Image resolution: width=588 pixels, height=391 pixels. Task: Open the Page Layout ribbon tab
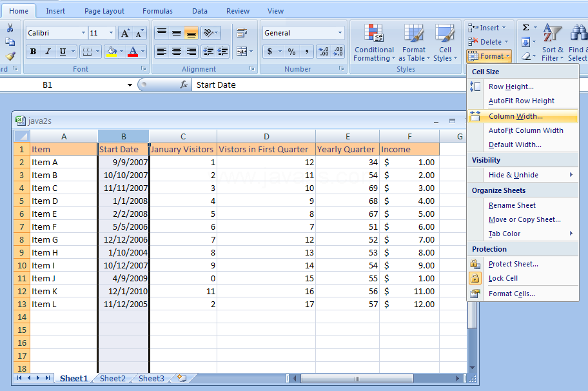104,11
